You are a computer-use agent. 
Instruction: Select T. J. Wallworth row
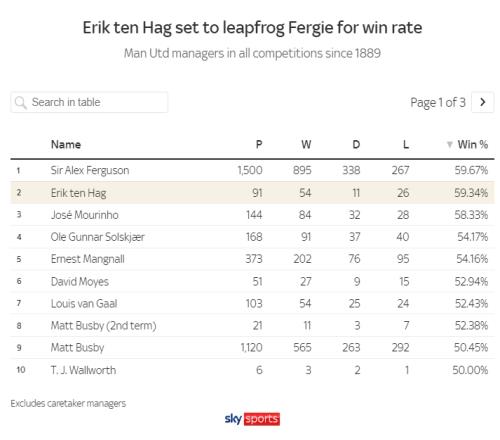pyautogui.click(x=252, y=370)
